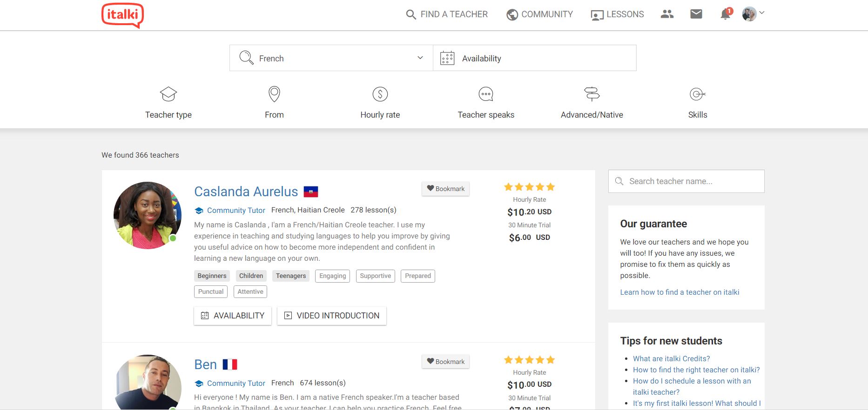Expand the user profile avatar menu

click(753, 14)
